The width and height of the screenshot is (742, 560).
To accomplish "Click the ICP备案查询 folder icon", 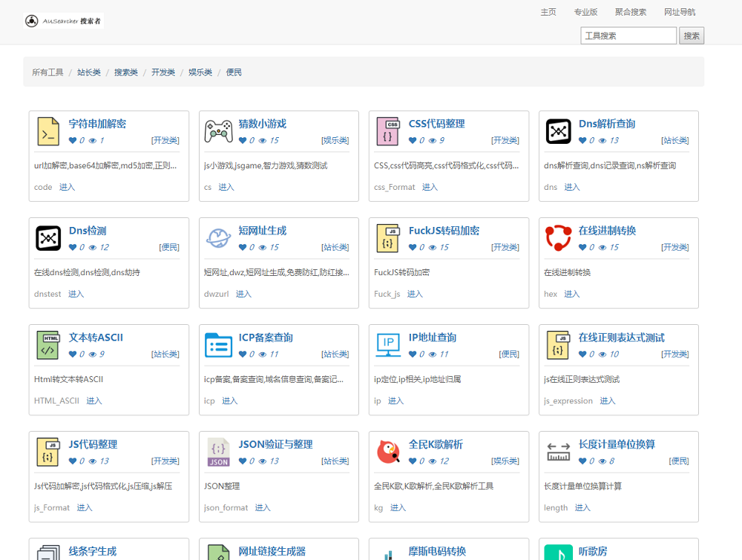I will click(x=218, y=345).
